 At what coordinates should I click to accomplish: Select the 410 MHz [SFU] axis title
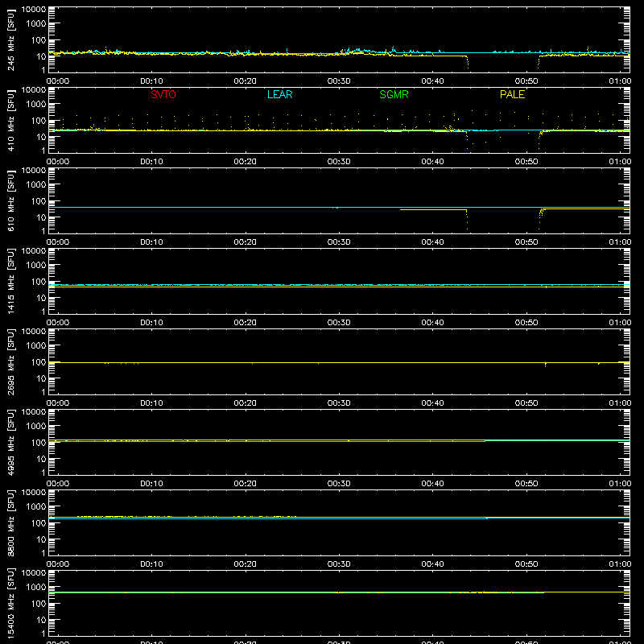coord(10,120)
